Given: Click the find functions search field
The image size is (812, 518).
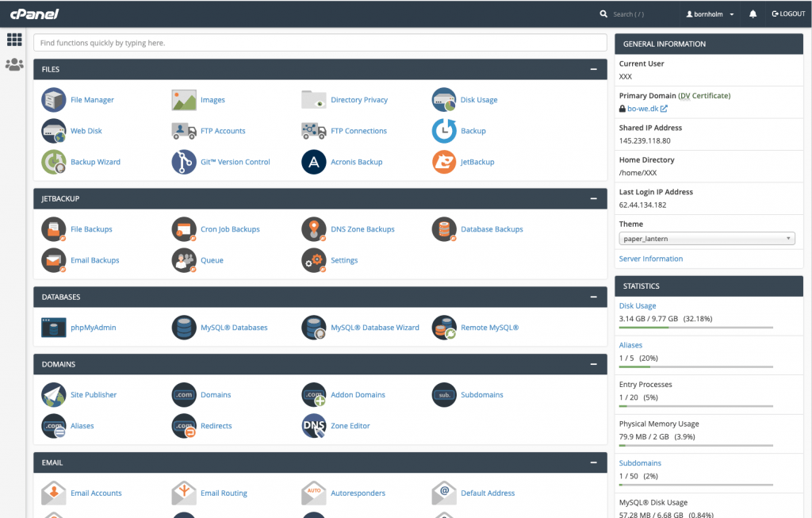Looking at the screenshot, I should click(x=317, y=41).
